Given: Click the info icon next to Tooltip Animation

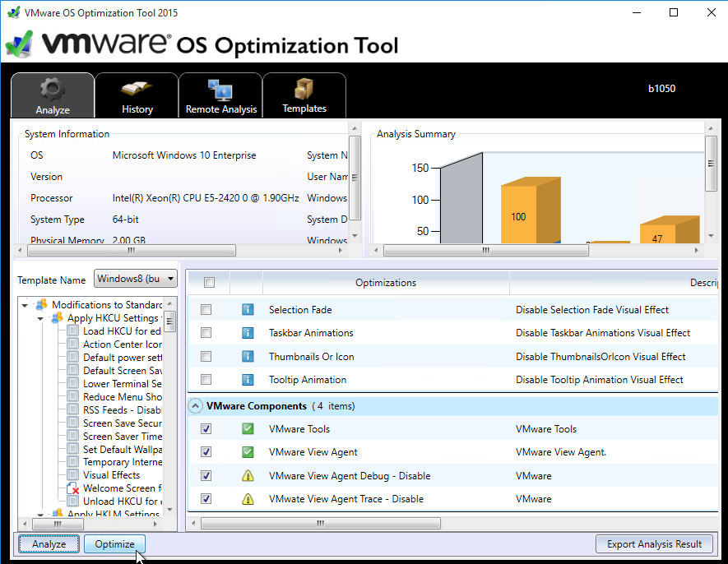Looking at the screenshot, I should [248, 380].
